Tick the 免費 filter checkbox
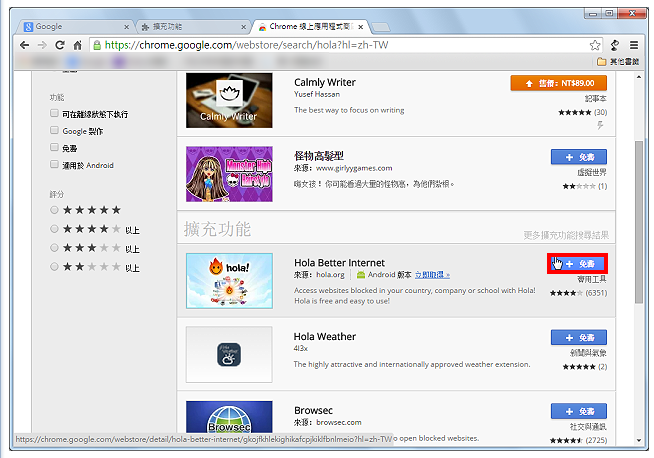 pyautogui.click(x=54, y=147)
